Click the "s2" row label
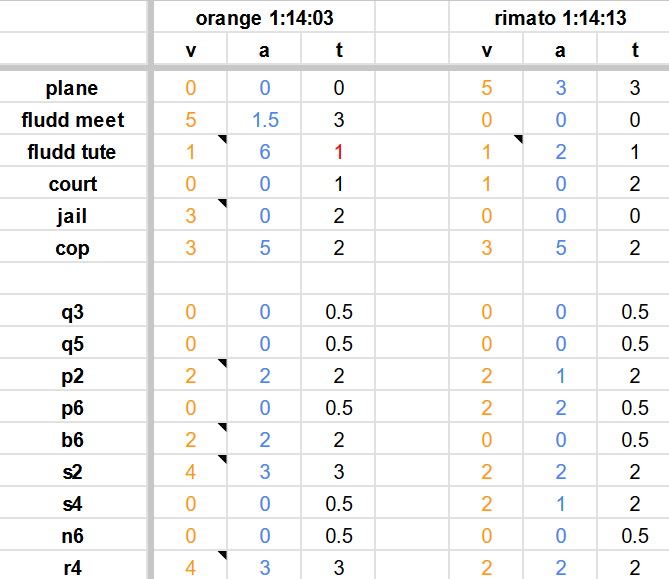The width and height of the screenshot is (669, 579). pyautogui.click(x=73, y=472)
